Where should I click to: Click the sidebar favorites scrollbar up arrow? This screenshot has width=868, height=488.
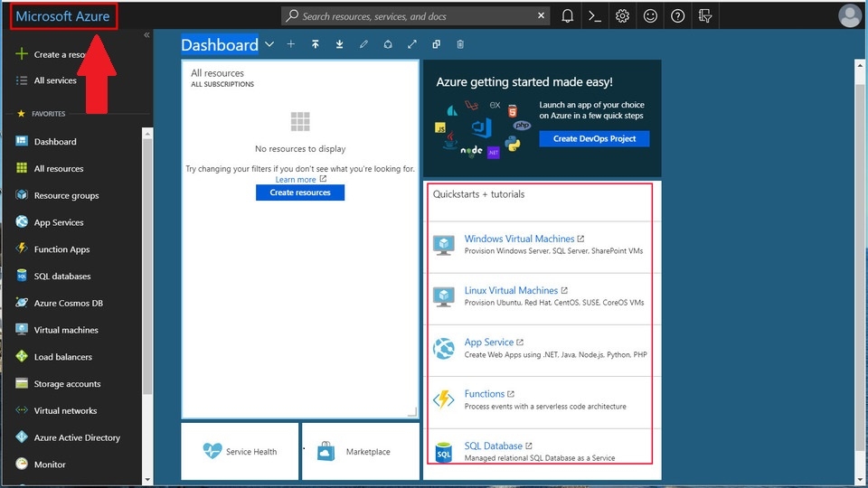pos(147,134)
